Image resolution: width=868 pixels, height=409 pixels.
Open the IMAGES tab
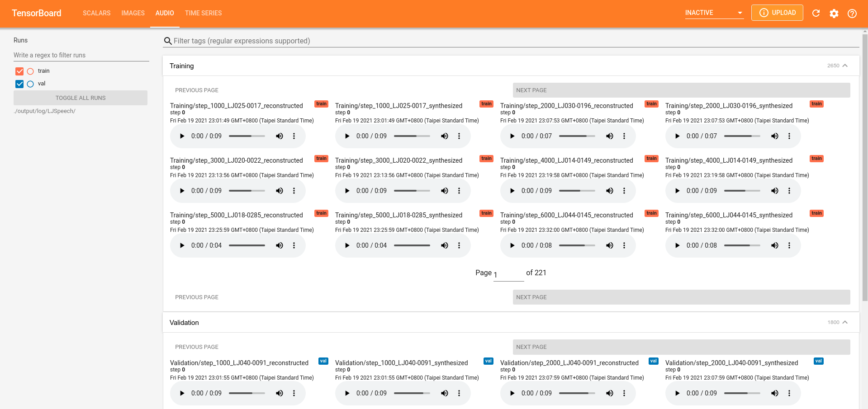tap(133, 13)
